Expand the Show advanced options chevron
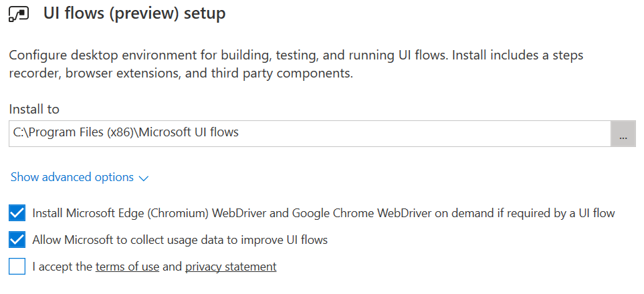Image resolution: width=644 pixels, height=294 pixels. pyautogui.click(x=143, y=178)
